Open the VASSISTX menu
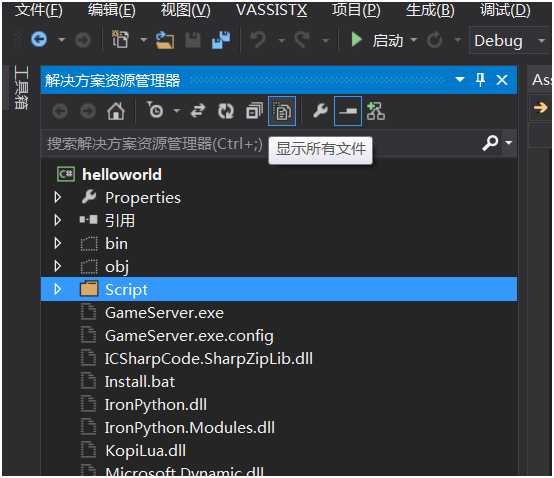 pos(271,11)
